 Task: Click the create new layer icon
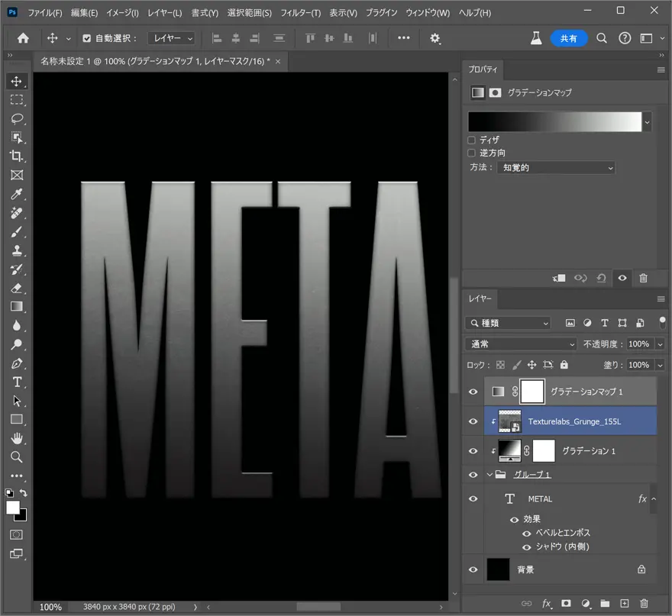click(625, 603)
